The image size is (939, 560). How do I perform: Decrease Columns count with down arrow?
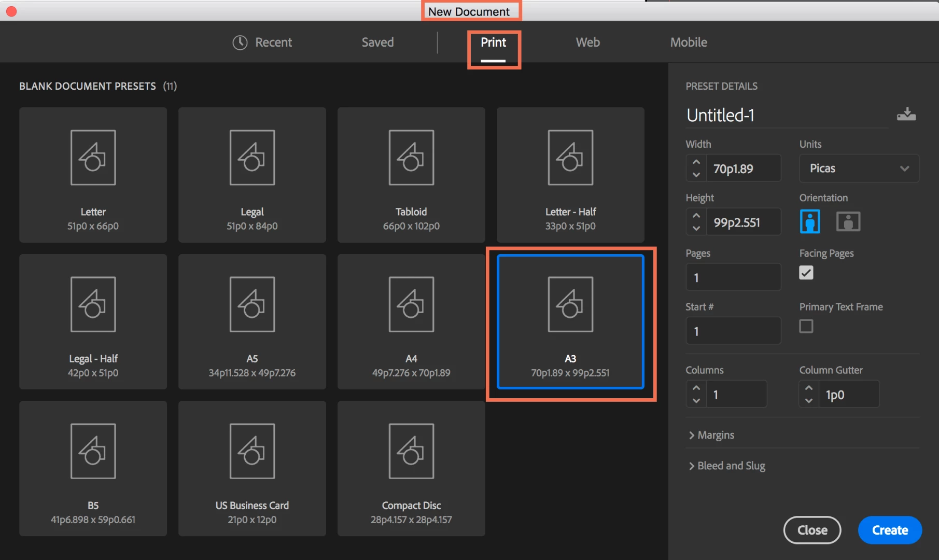[x=696, y=401]
